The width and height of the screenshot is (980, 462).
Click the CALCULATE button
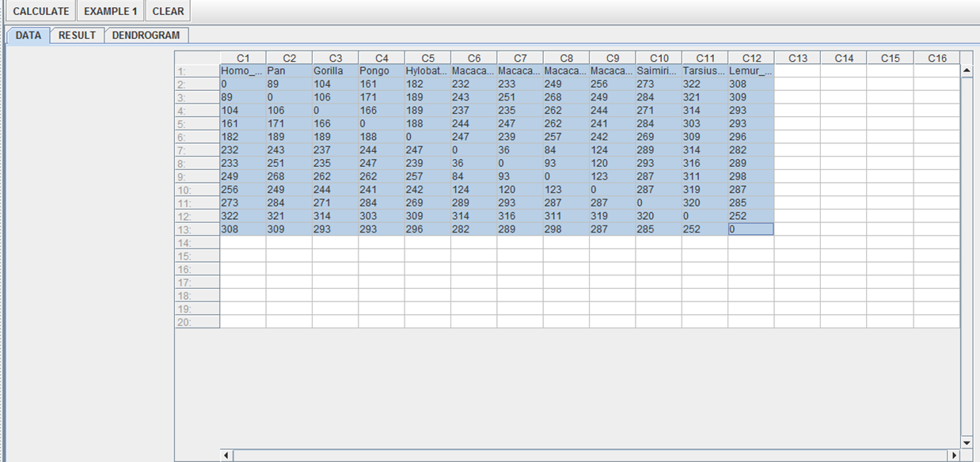(40, 12)
